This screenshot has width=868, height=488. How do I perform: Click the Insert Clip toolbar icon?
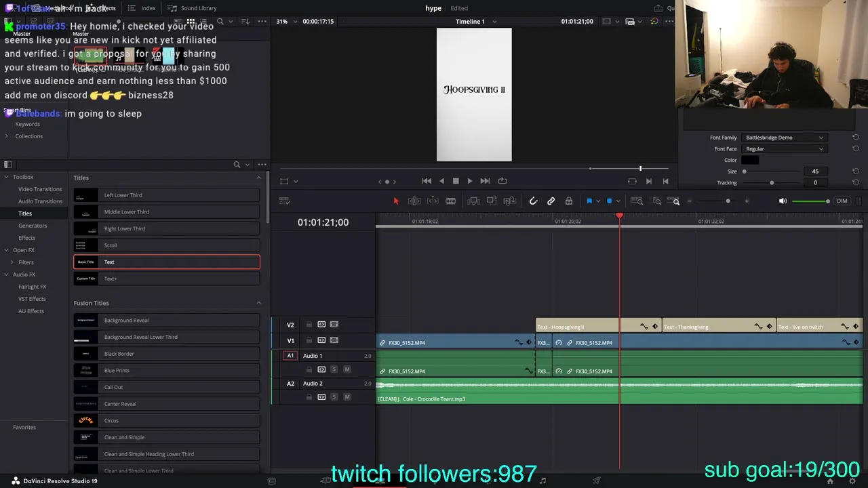point(474,201)
